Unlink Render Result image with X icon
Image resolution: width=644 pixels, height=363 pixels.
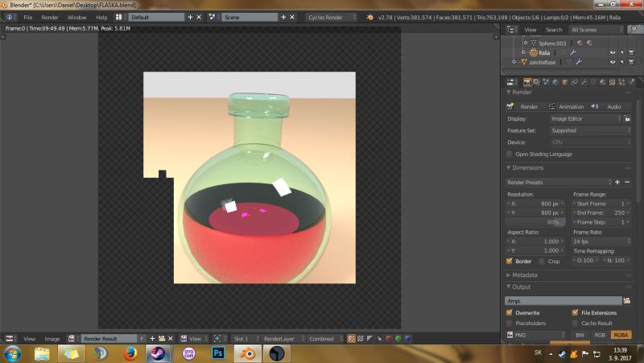tap(171, 339)
